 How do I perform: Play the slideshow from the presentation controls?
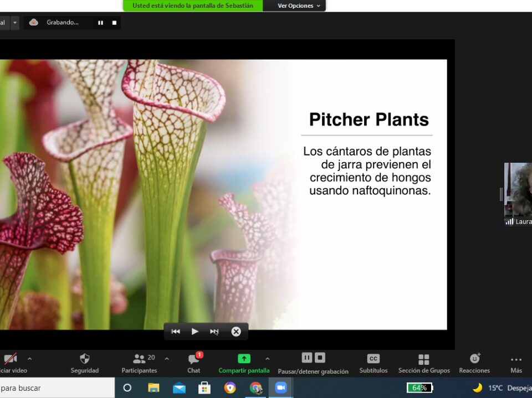[x=195, y=332]
